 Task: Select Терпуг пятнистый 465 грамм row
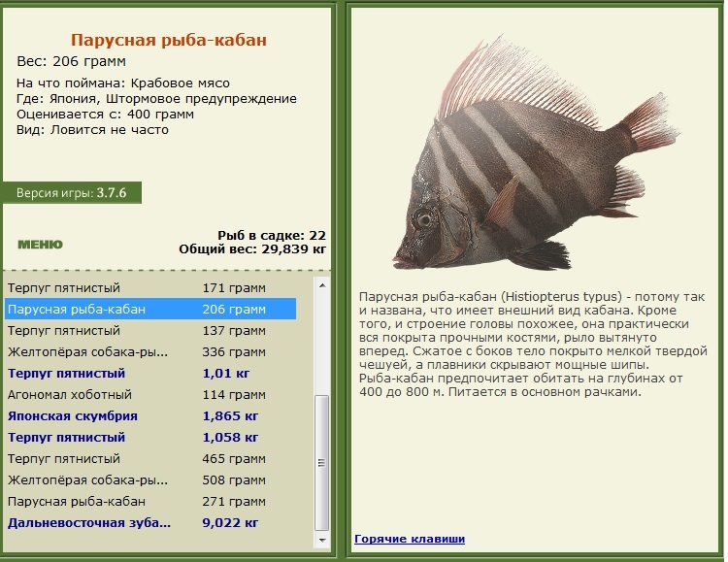tap(150, 459)
